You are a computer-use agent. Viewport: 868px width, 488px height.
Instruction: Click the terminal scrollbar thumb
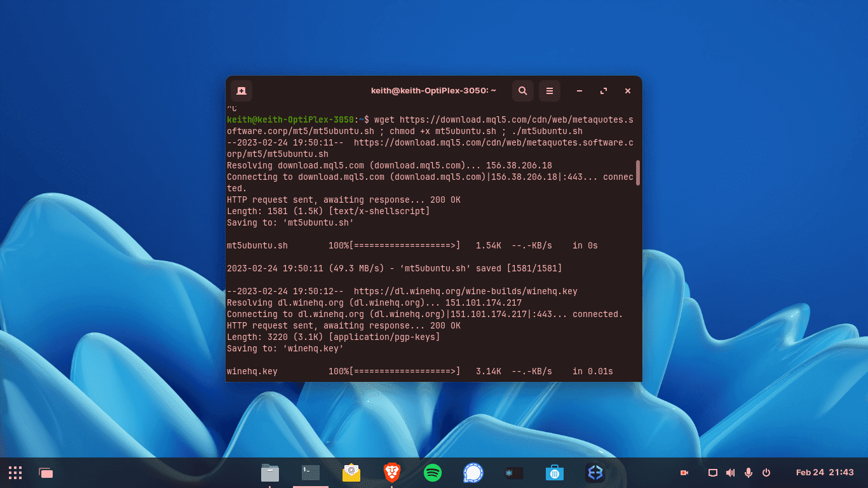(637, 172)
